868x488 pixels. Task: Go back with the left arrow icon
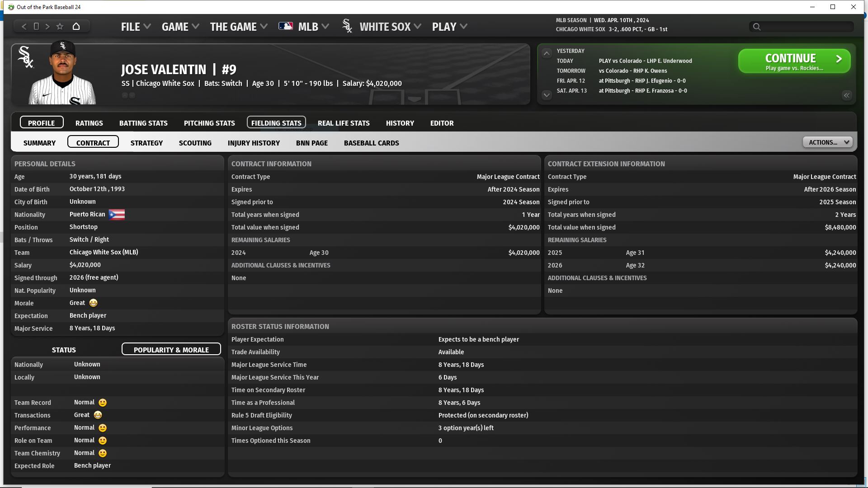tap(24, 27)
